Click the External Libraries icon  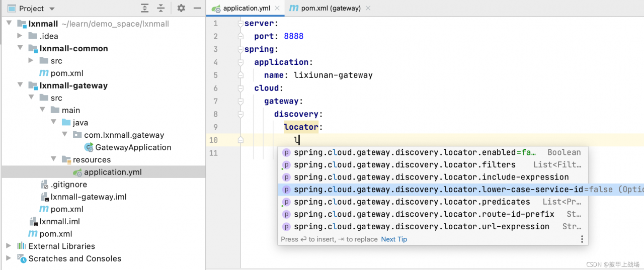22,246
